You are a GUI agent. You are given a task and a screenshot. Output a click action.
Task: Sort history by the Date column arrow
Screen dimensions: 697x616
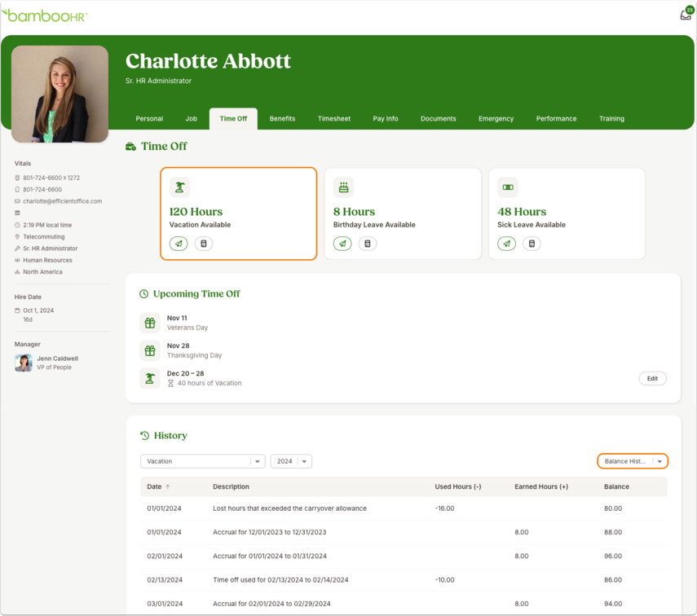tap(168, 486)
